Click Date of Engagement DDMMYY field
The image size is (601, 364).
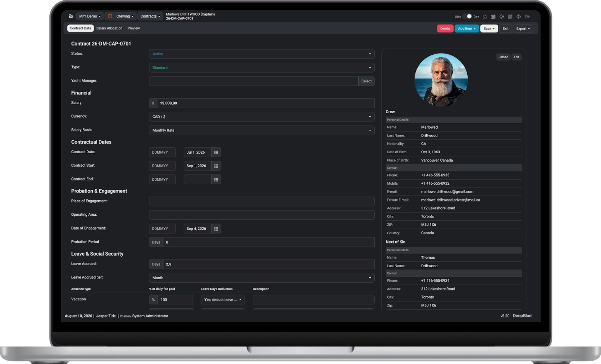point(162,229)
